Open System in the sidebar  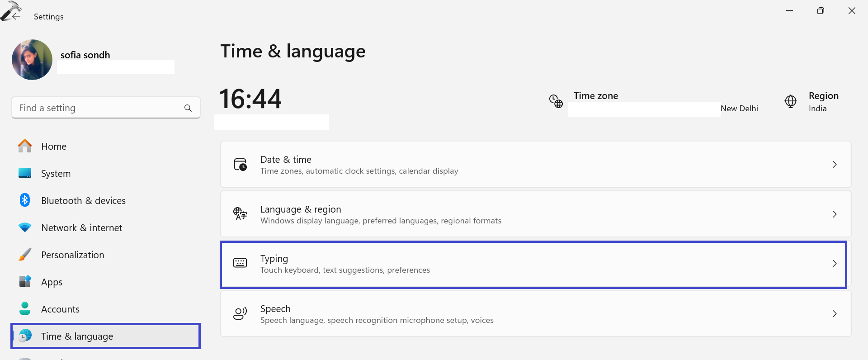point(56,174)
